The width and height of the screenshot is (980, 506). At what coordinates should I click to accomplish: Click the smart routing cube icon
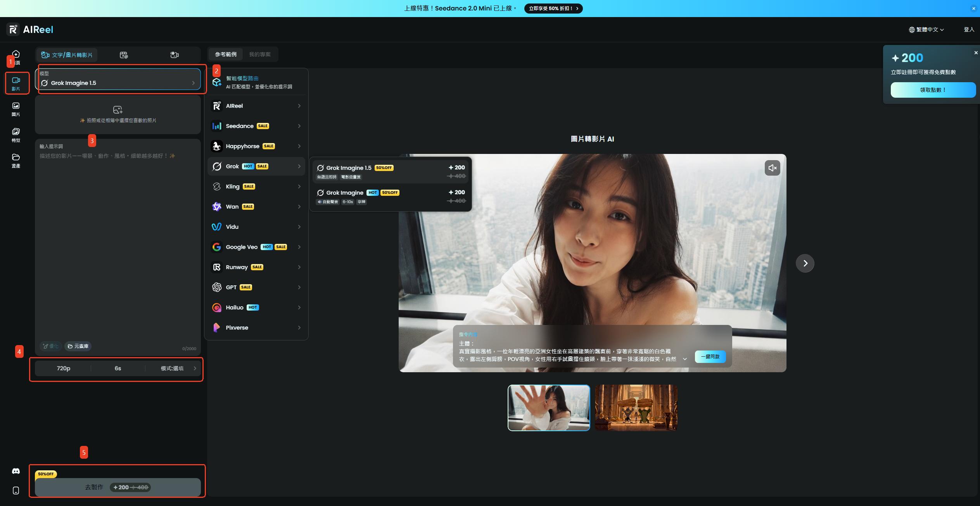coord(216,82)
